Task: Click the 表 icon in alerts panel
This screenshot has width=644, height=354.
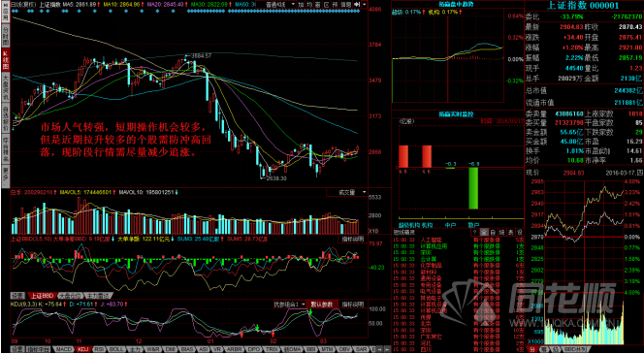Action: click(510, 232)
